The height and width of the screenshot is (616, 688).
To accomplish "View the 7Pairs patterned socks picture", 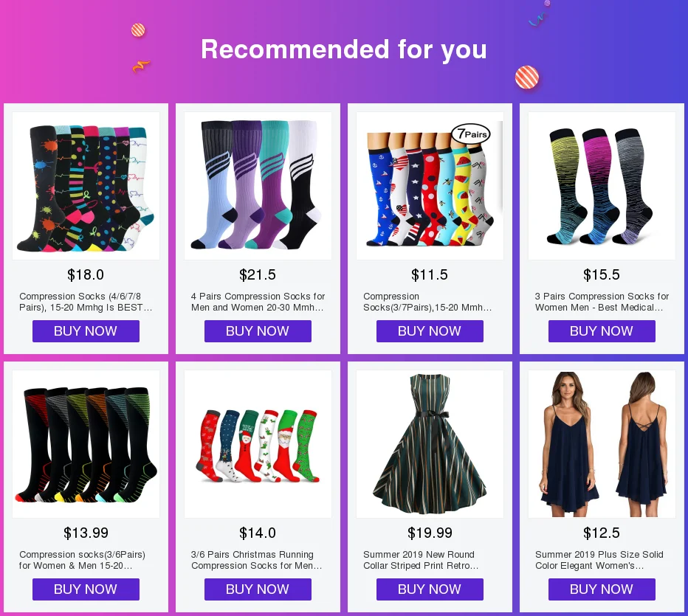I will 430,186.
